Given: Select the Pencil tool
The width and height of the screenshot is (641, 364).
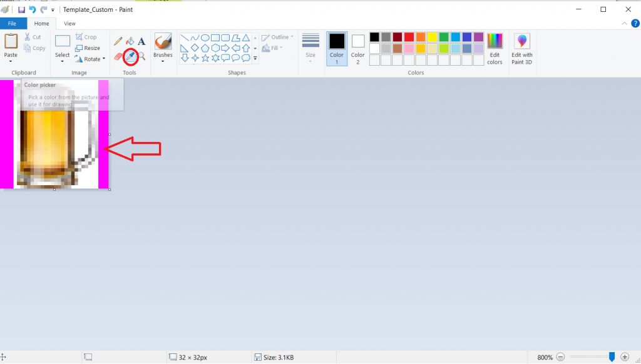Looking at the screenshot, I should 118,41.
